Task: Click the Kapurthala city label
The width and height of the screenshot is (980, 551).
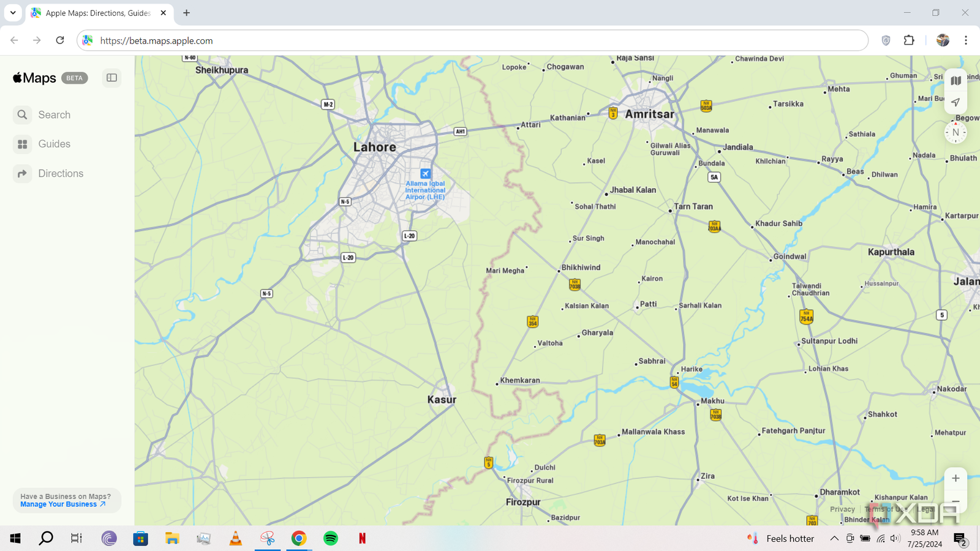Action: click(x=891, y=252)
